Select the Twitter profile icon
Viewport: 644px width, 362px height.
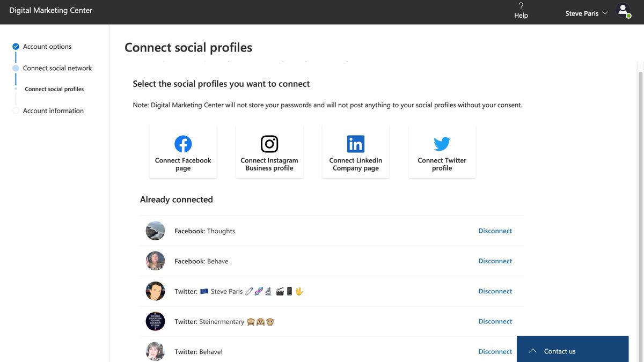click(x=441, y=143)
